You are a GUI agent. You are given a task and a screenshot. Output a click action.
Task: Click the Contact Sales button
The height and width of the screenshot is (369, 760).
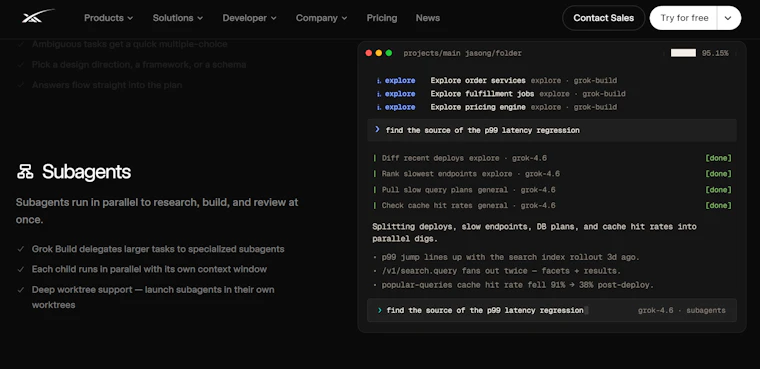(603, 18)
